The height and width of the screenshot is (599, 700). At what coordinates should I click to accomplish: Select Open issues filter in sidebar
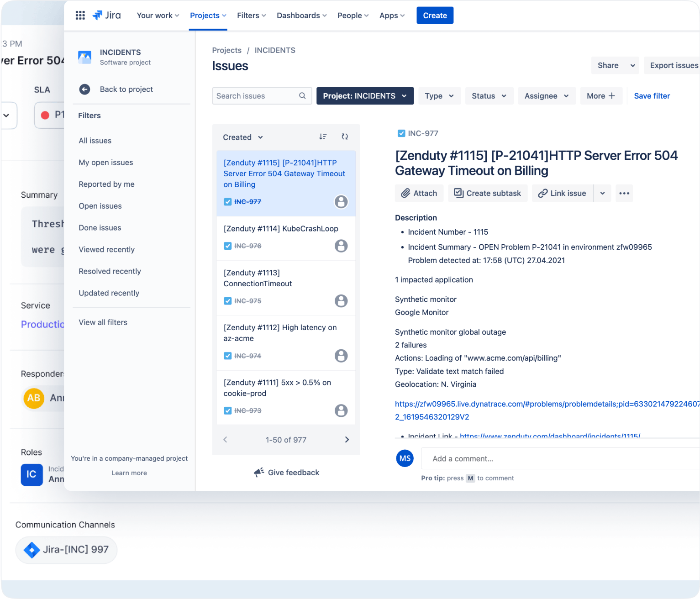[x=100, y=206]
